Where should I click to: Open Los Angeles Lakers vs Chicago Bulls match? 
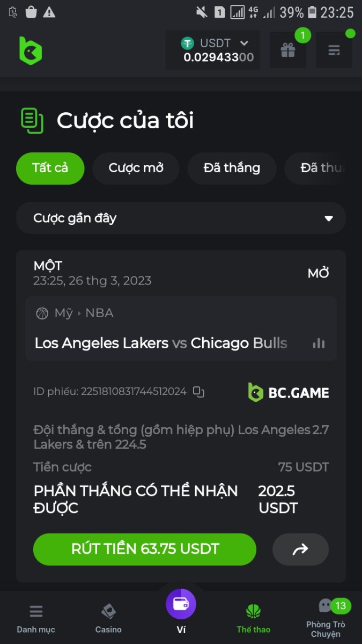tap(161, 343)
